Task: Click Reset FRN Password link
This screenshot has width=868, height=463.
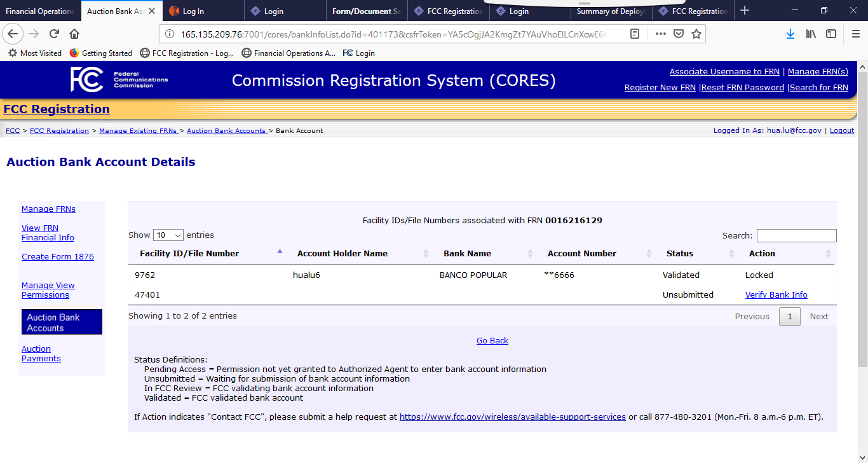Action: [743, 88]
